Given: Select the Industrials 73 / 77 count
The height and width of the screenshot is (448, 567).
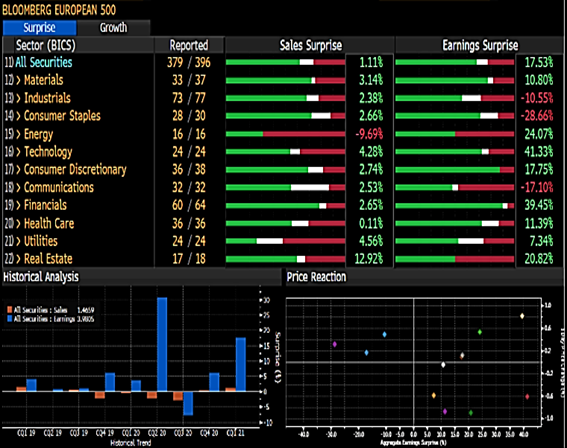Looking at the screenshot, I should [189, 98].
